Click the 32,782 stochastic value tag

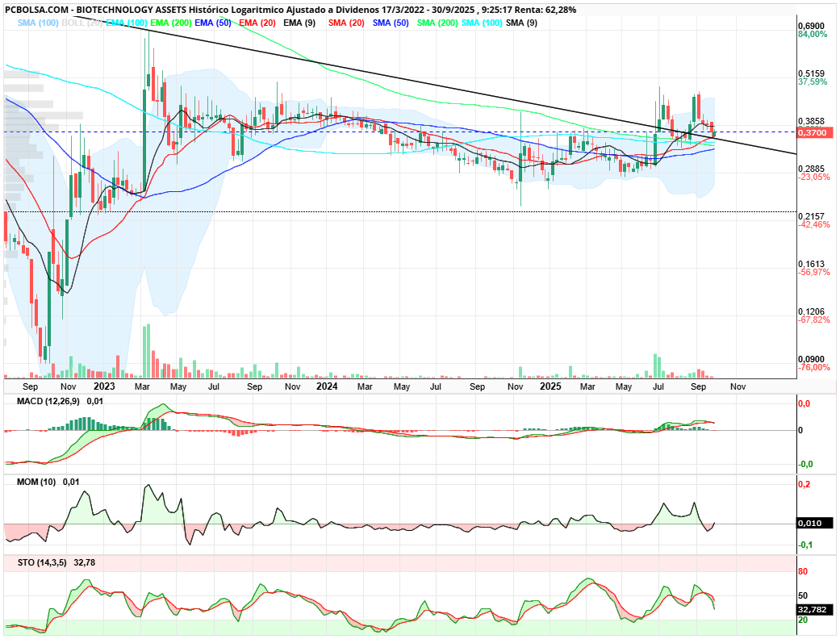811,610
